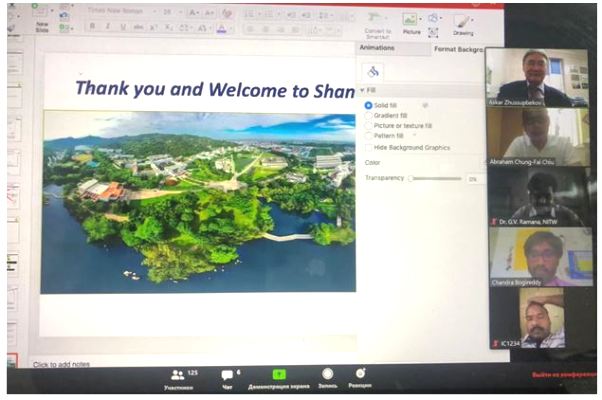
Task: Select the Solid fill radio button
Action: pos(368,105)
